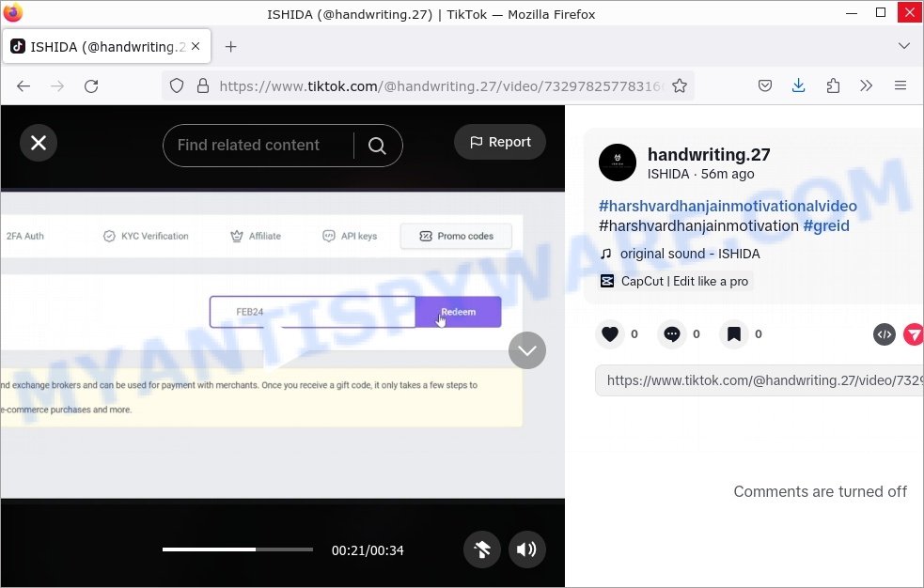Go back to previous page

23,85
